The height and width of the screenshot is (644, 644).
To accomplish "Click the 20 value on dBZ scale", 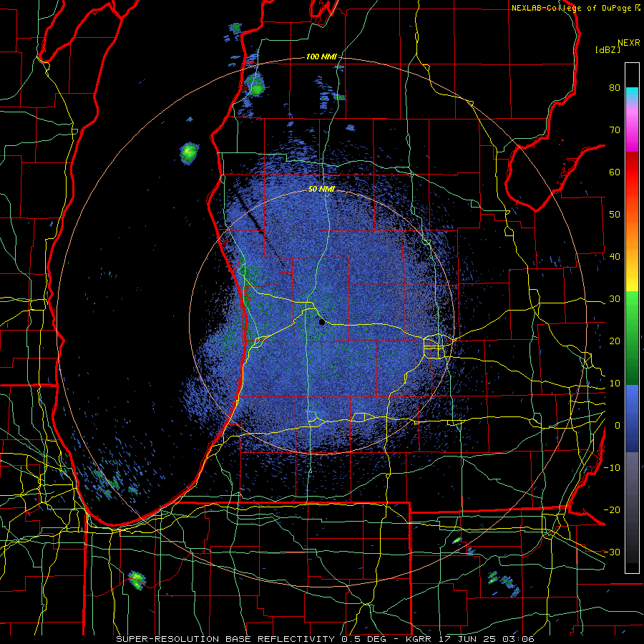I will coord(615,341).
